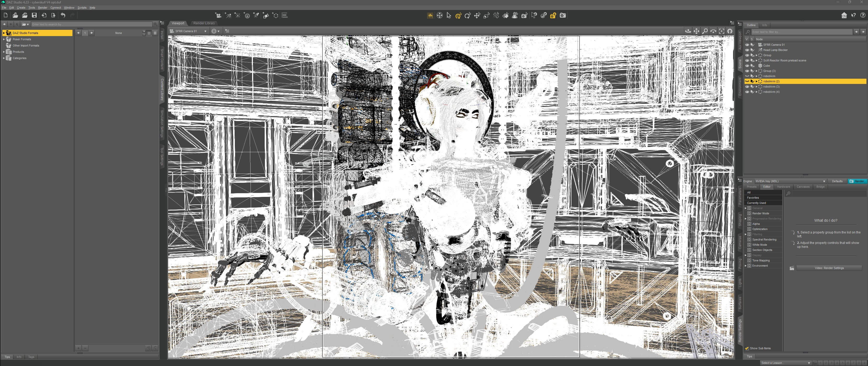Click the viewport zoom magnifier icon
Viewport: 868px width, 366px height.
(x=705, y=31)
